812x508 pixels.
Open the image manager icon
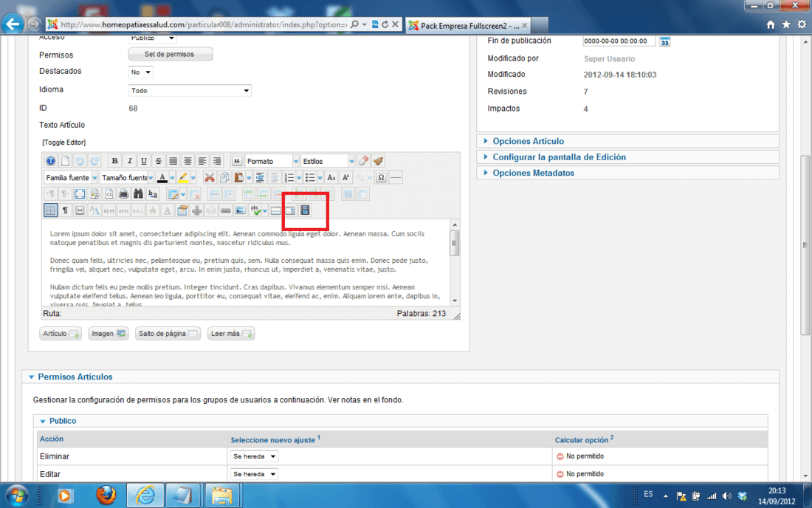pos(241,210)
